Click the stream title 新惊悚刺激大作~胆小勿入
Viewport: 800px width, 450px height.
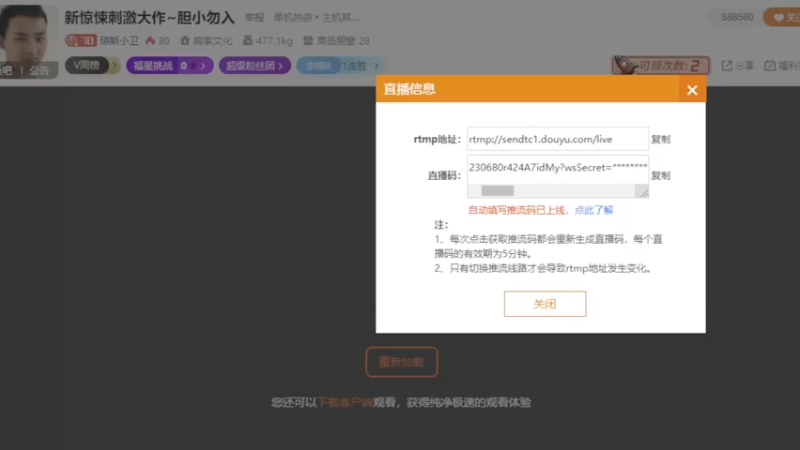(x=149, y=17)
